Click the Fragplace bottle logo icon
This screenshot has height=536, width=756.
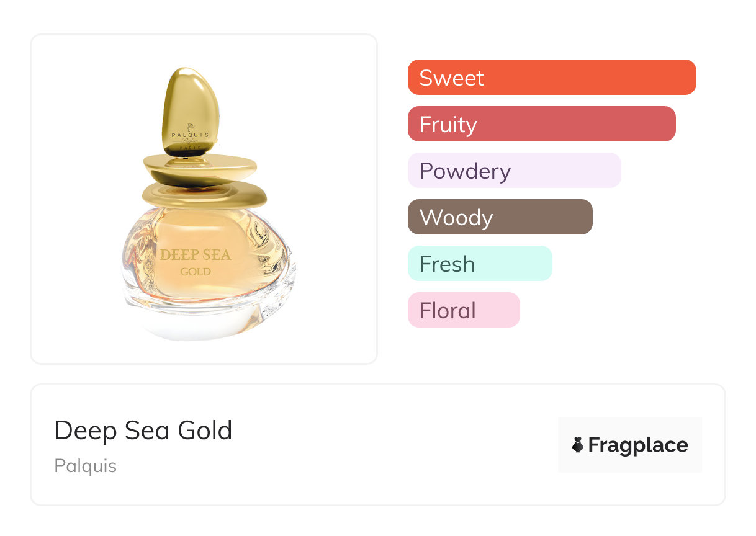[578, 445]
